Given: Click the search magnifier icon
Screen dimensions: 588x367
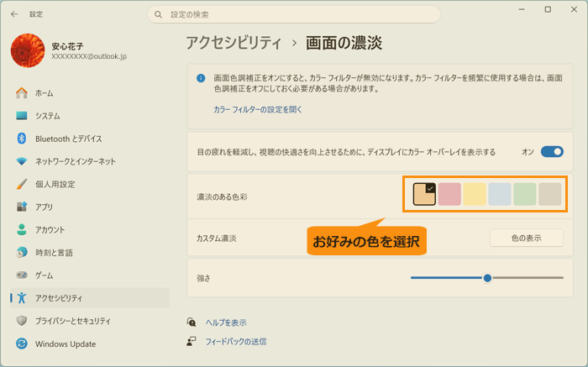Looking at the screenshot, I should pos(158,14).
